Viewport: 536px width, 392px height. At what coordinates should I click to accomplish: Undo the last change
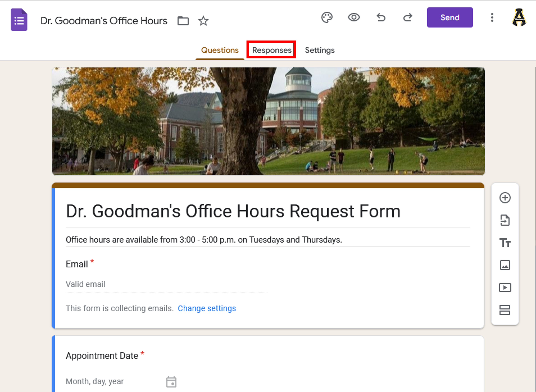coord(381,17)
